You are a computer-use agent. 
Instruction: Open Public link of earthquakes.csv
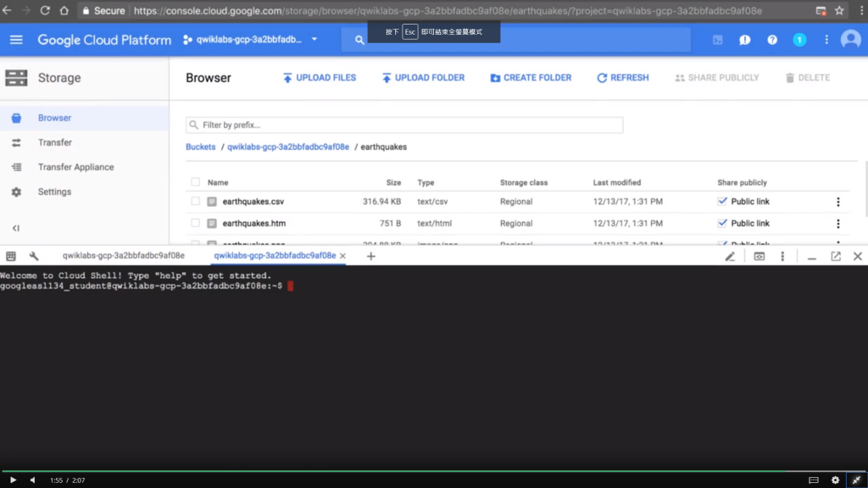coord(750,202)
